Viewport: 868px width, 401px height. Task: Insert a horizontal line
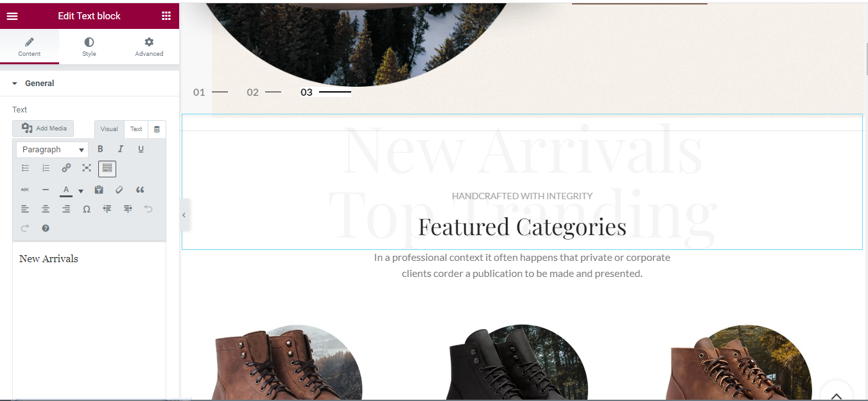[x=46, y=190]
